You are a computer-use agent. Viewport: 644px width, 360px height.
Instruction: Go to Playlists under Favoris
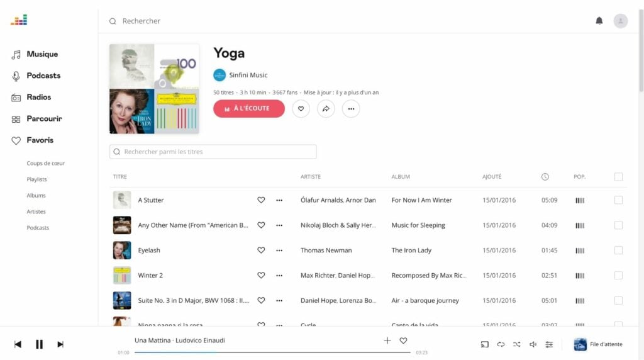tap(36, 179)
